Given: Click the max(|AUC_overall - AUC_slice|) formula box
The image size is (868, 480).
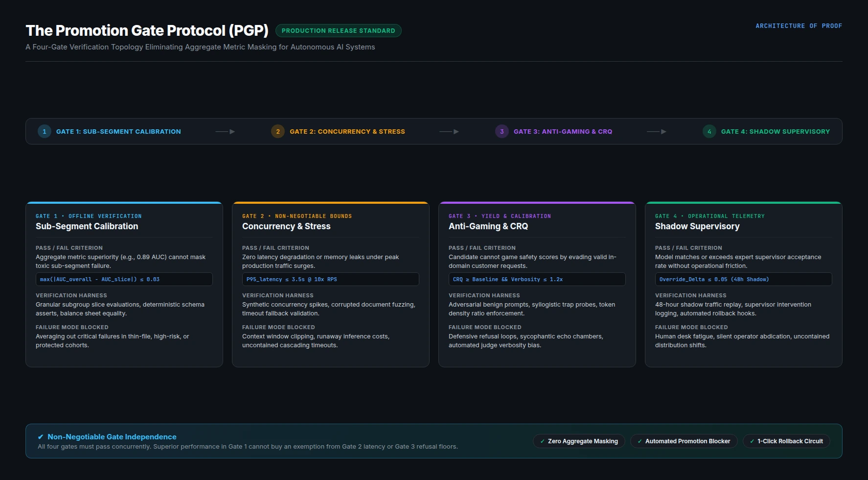Looking at the screenshot, I should [124, 279].
